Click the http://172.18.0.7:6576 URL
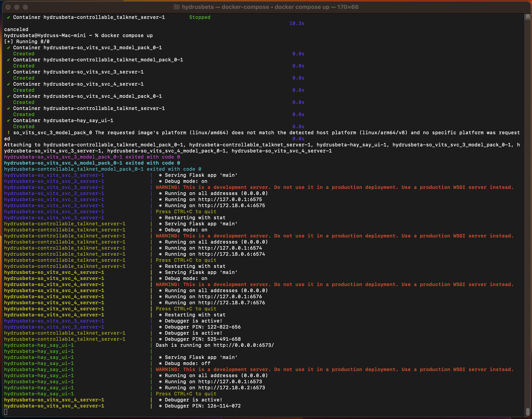Image resolution: width=532 pixels, height=419 pixels. pyautogui.click(x=232, y=303)
